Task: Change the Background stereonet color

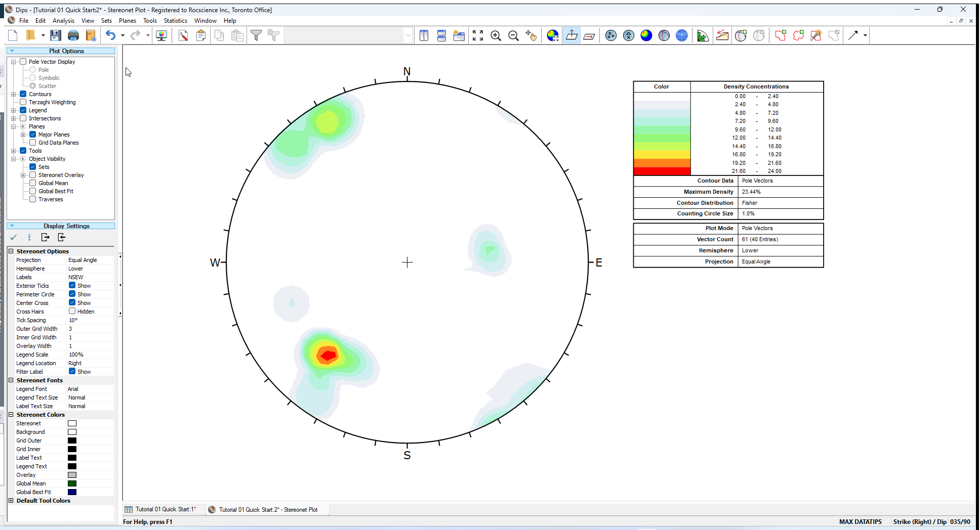Action: coord(72,432)
